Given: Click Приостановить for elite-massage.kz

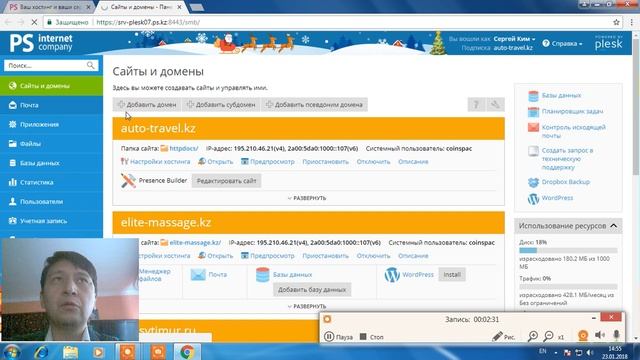Looking at the screenshot, I should (x=325, y=256).
